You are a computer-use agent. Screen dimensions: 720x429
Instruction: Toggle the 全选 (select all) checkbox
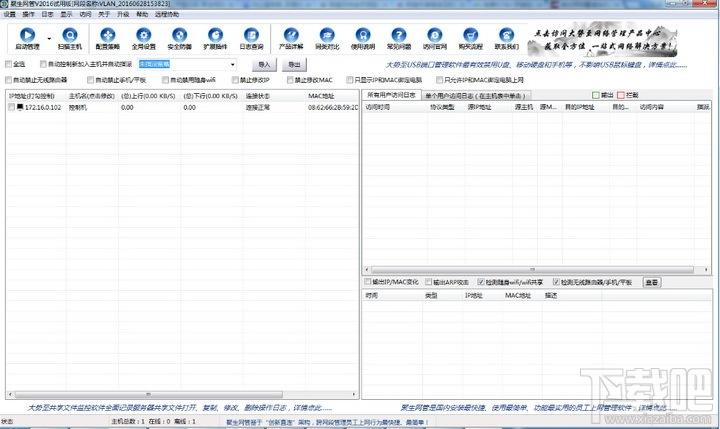point(9,64)
